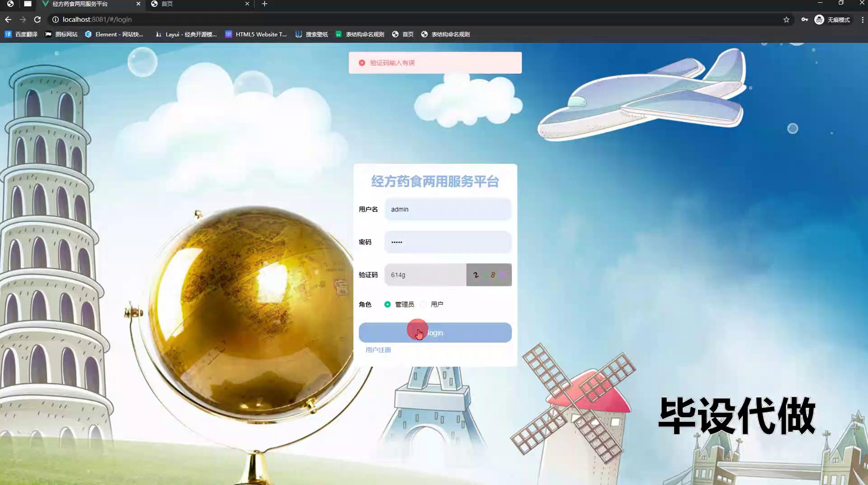
Task: Click the site information icon
Action: point(55,19)
